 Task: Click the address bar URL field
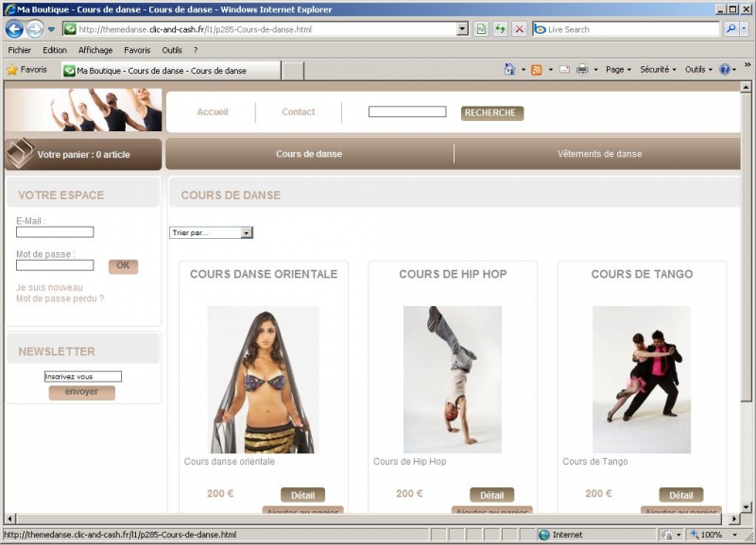click(x=261, y=29)
